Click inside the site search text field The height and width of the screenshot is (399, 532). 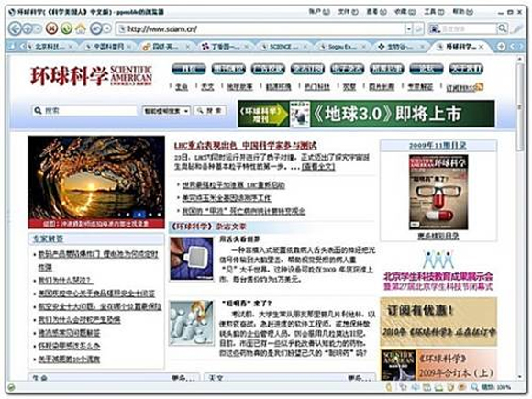click(x=84, y=111)
